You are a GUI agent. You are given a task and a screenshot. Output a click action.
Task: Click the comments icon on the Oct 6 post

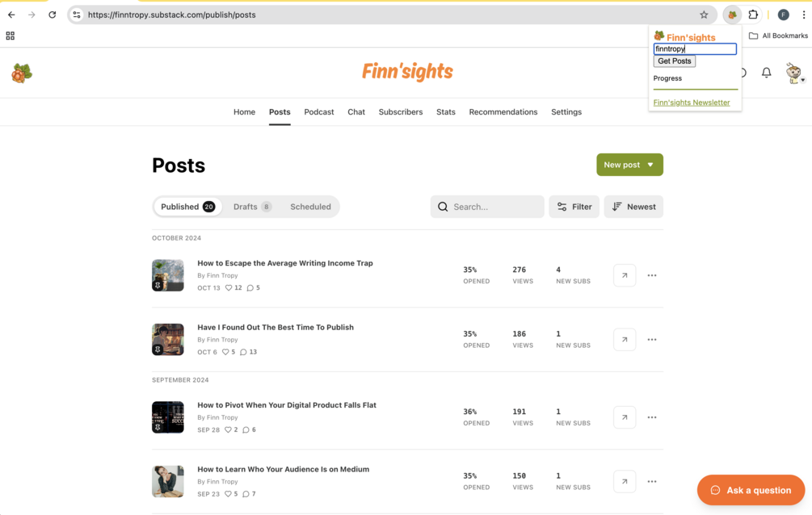[243, 352]
